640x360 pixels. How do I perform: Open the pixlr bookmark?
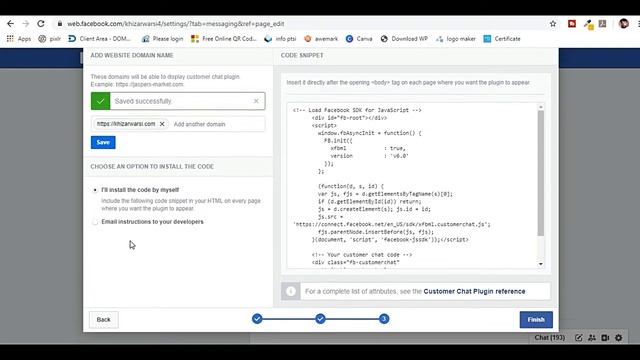(49, 39)
